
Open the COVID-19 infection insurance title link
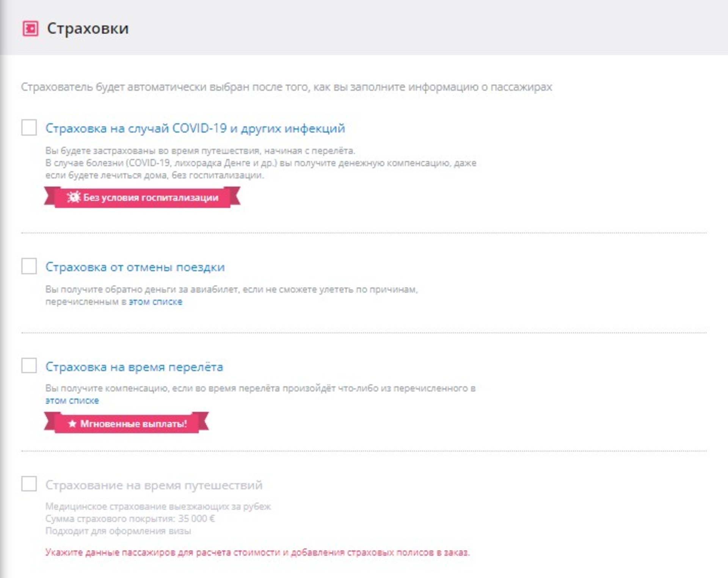pos(195,128)
